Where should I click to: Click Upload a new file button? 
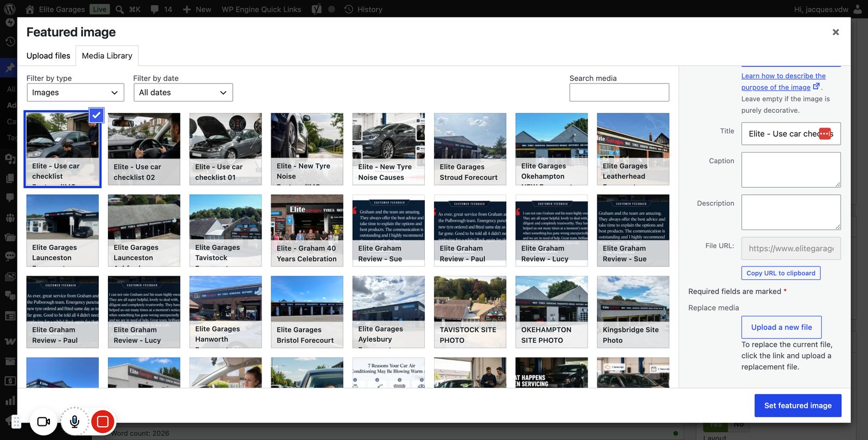click(x=781, y=327)
